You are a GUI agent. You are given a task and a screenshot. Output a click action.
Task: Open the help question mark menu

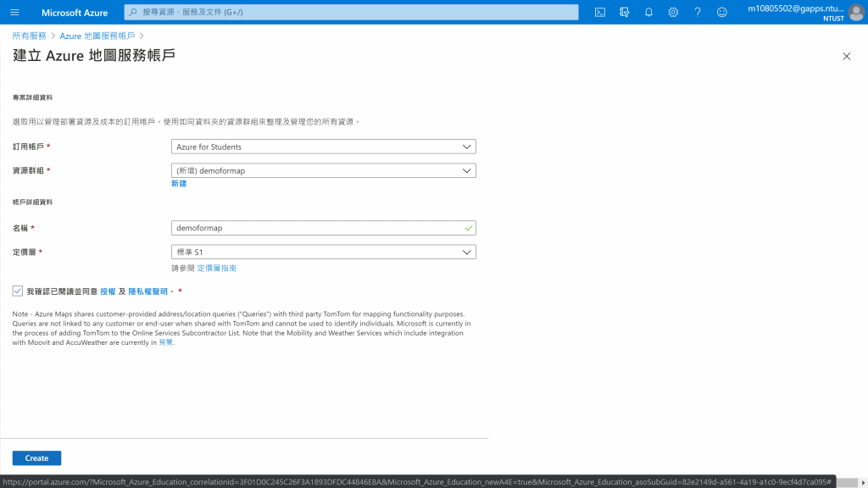point(698,12)
